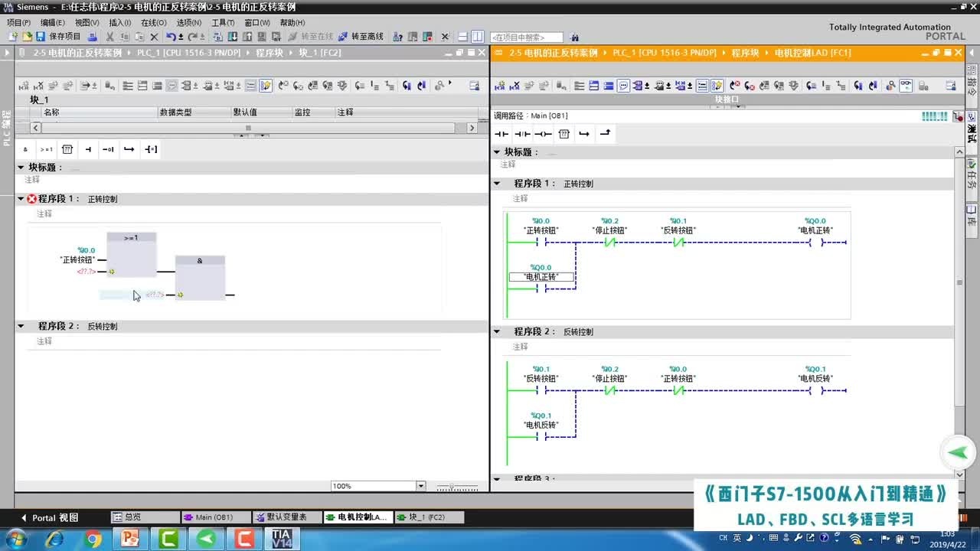Click the interface table horizontal scrollbar
The height and width of the screenshot is (551, 980).
[x=248, y=128]
